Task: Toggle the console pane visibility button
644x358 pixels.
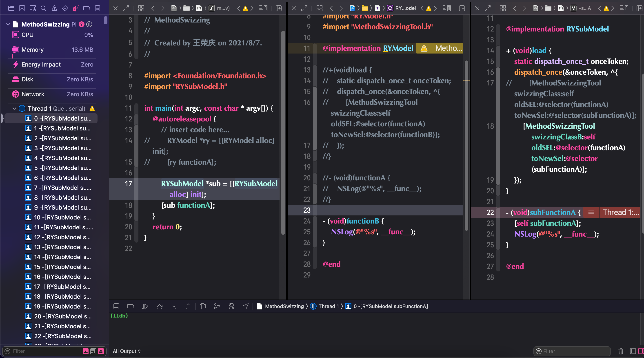Action: (x=641, y=351)
